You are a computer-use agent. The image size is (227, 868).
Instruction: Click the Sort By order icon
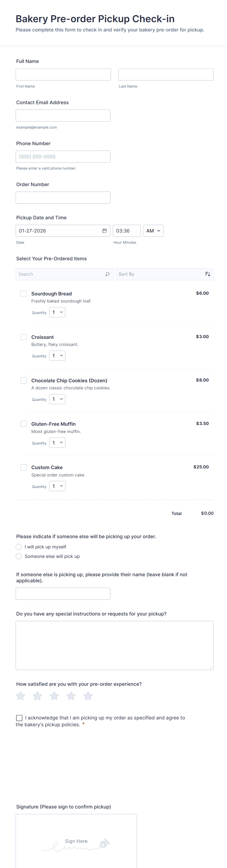(x=207, y=274)
